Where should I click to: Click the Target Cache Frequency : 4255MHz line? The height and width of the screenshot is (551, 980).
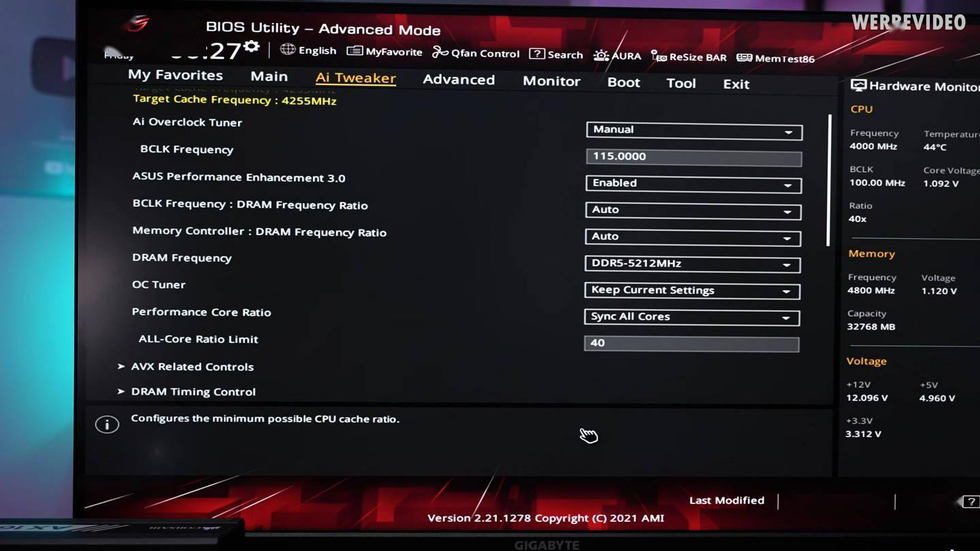pyautogui.click(x=235, y=100)
